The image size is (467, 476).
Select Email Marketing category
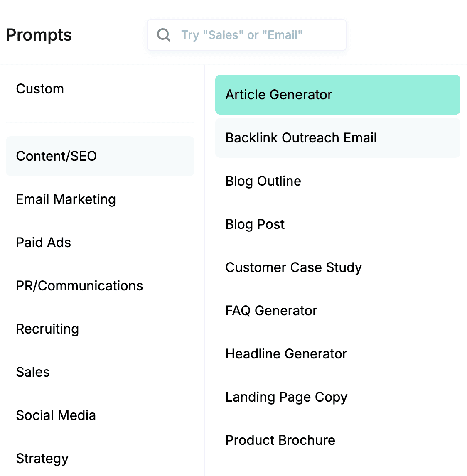(66, 199)
